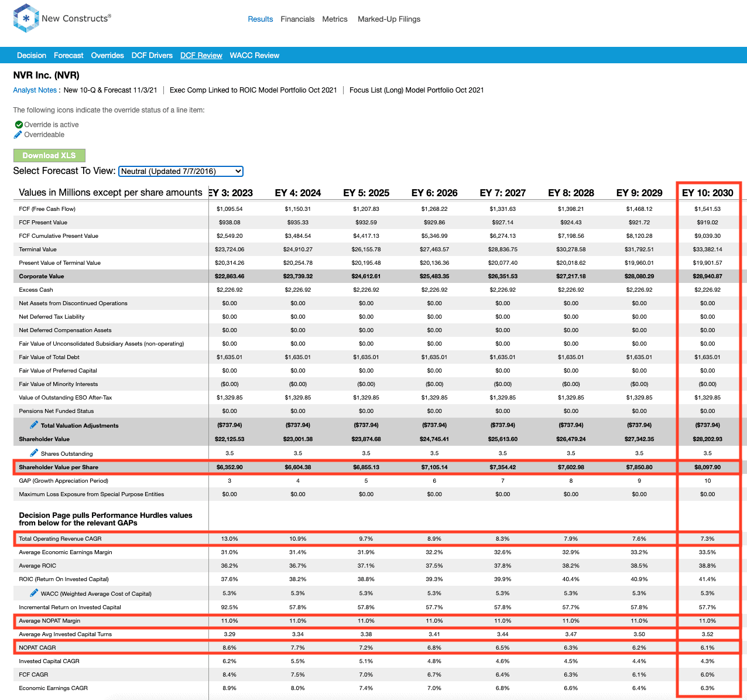Click the Average NOPAT Margin label
The width and height of the screenshot is (747, 700).
point(50,621)
